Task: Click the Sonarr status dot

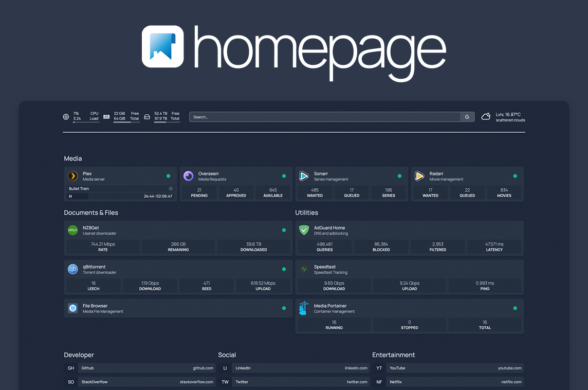Action: pyautogui.click(x=399, y=176)
